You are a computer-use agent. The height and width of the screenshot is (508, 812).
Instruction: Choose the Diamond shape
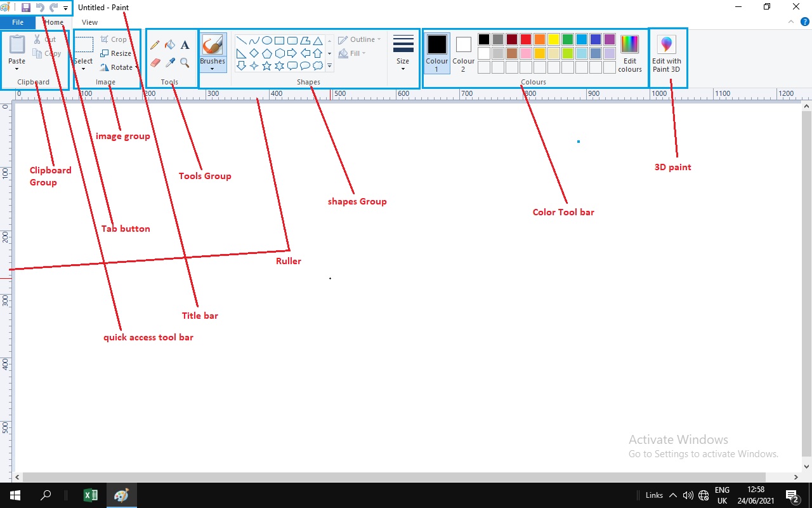pyautogui.click(x=254, y=53)
